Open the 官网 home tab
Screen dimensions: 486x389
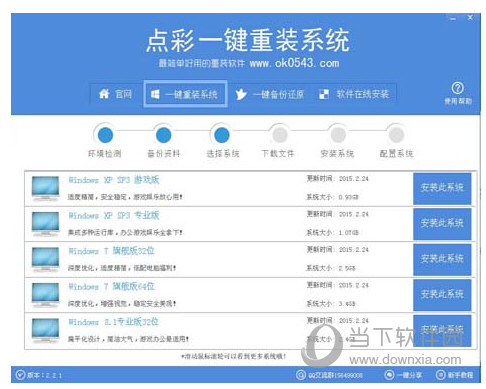point(115,94)
